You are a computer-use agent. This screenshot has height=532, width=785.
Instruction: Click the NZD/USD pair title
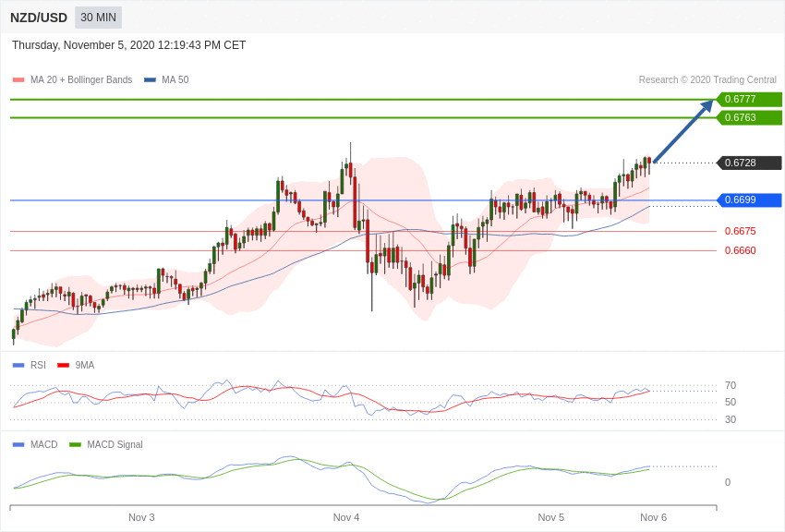click(x=39, y=18)
